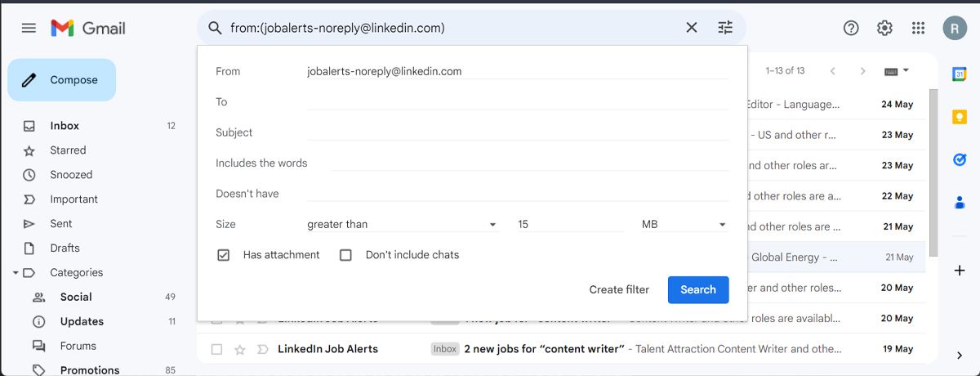
Task: Click the Snoozed clock icon
Action: click(29, 175)
